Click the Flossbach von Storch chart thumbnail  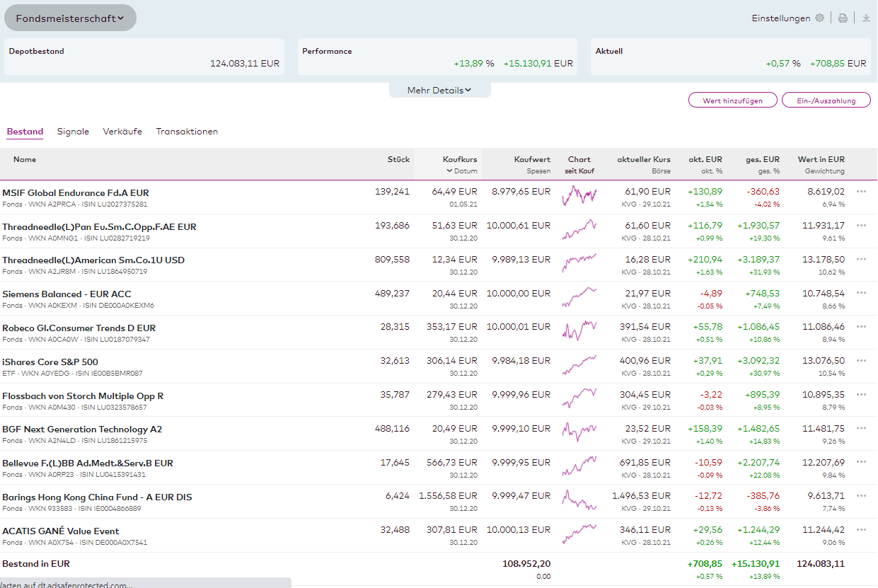pyautogui.click(x=579, y=399)
